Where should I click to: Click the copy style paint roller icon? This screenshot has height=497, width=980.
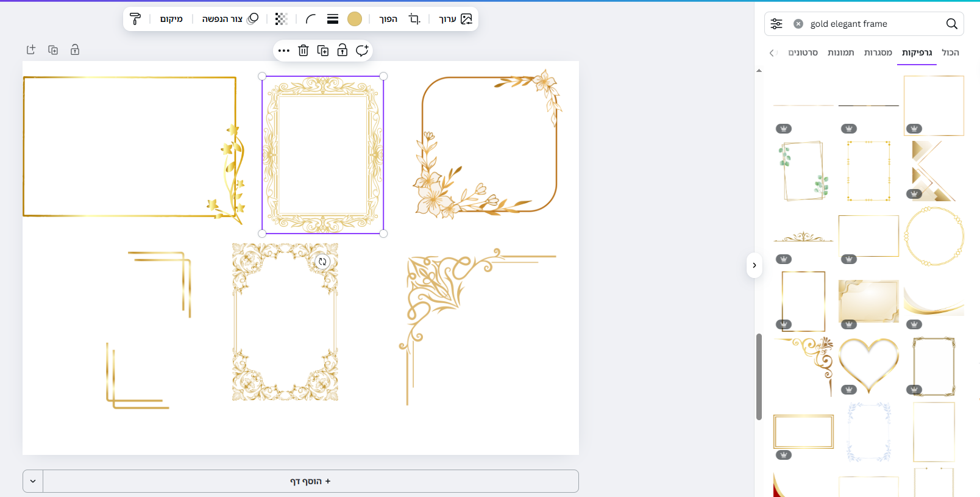click(135, 19)
